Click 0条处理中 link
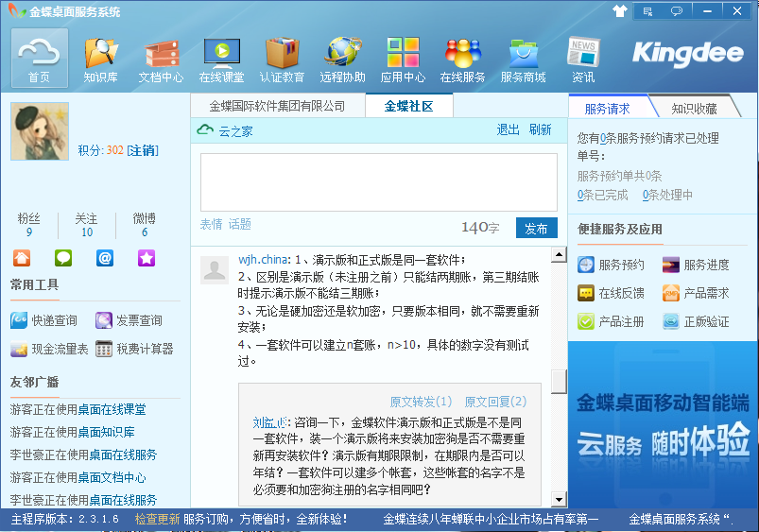This screenshot has width=759, height=532. tap(667, 195)
